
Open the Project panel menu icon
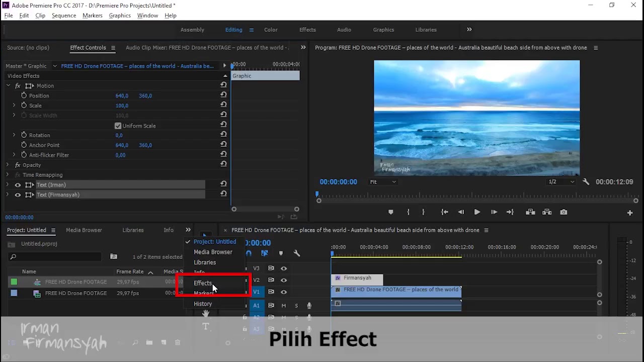pyautogui.click(x=52, y=230)
